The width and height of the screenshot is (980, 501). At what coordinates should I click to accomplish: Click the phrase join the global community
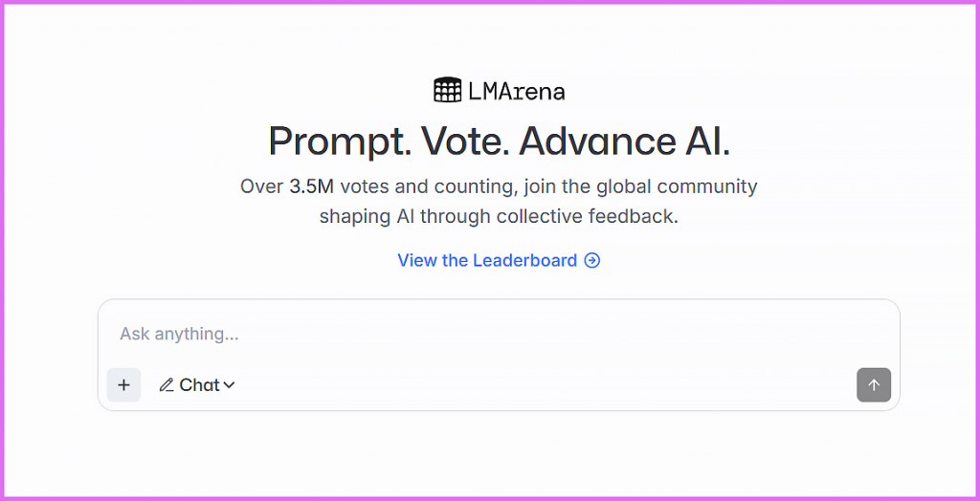pyautogui.click(x=640, y=186)
